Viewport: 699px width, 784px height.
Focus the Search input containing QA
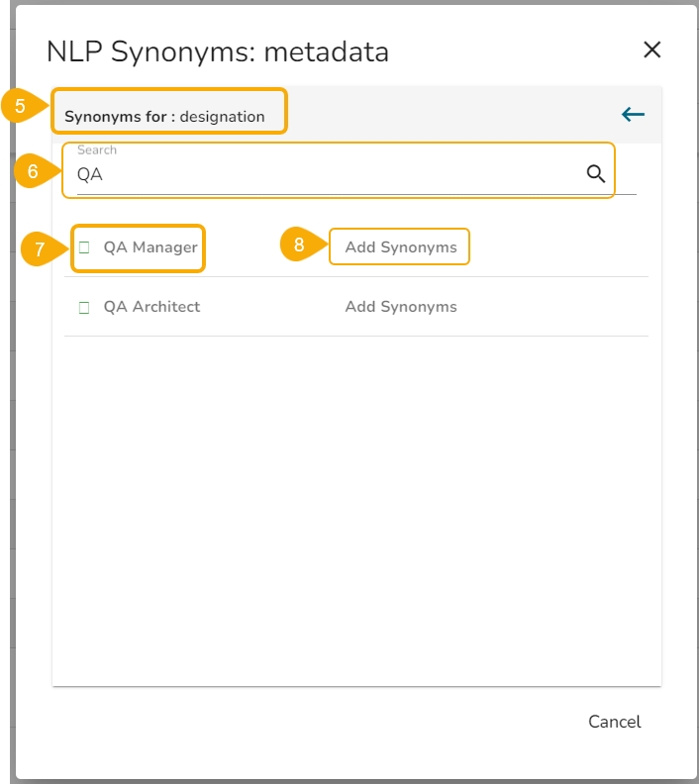coord(327,175)
